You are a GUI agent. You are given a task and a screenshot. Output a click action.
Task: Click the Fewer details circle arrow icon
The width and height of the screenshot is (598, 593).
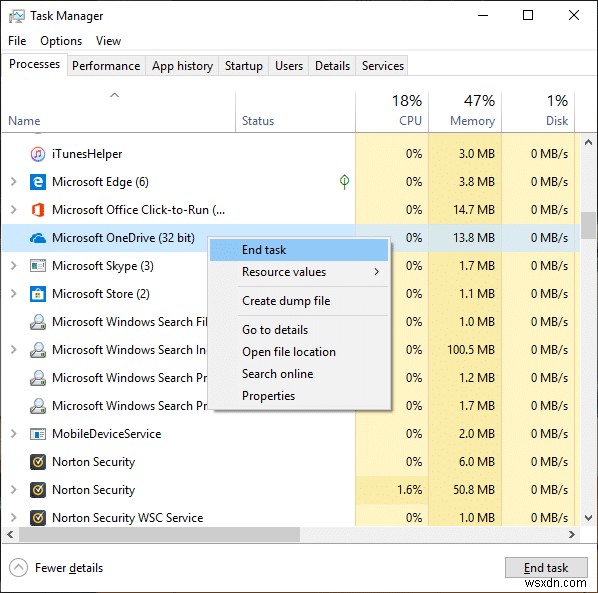18,568
